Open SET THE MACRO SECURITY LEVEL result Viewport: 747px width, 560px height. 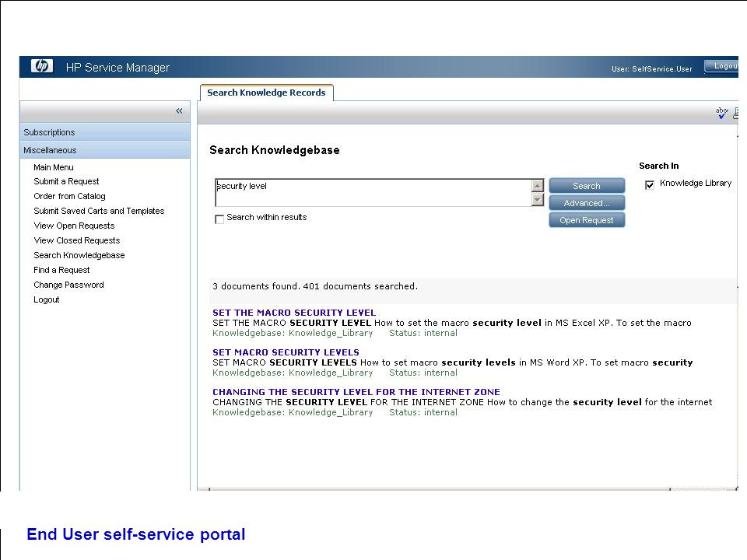294,313
